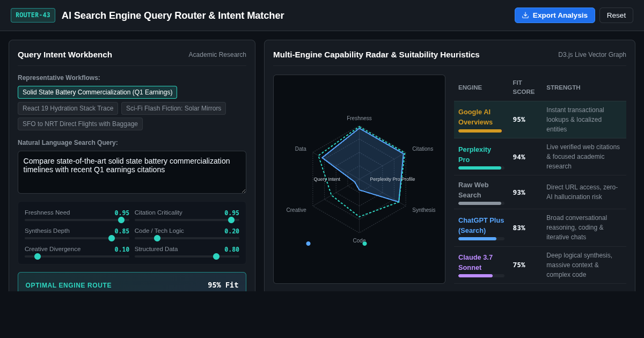The height and width of the screenshot is (338, 644).
Task: Adjust the Structured Data slider
Action: tap(187, 256)
